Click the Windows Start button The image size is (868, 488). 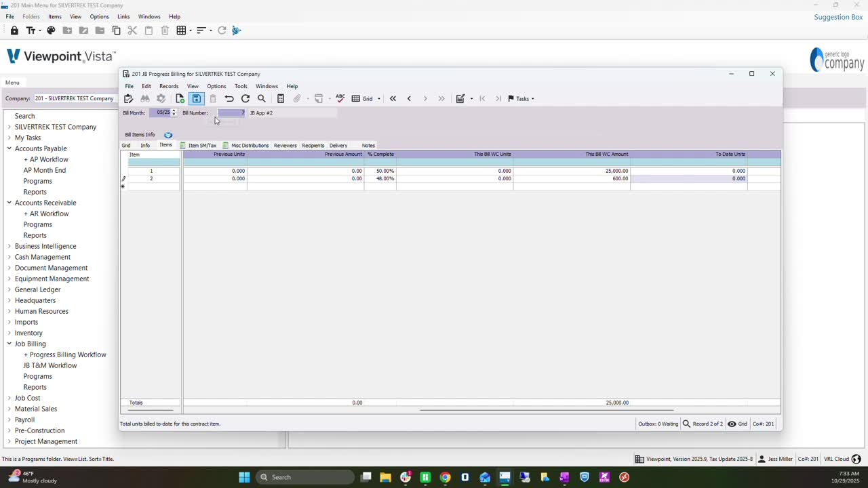tap(244, 477)
